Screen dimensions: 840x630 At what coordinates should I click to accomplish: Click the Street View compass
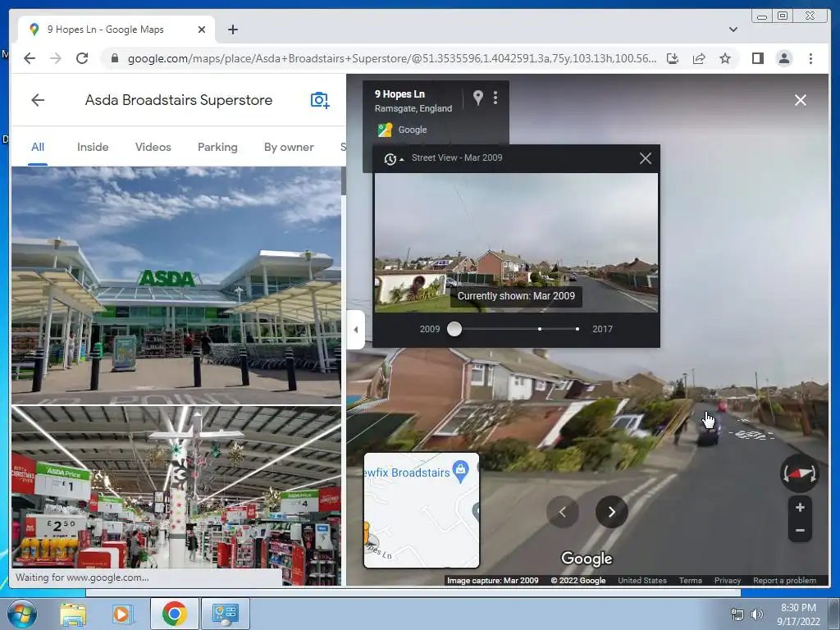(x=799, y=473)
